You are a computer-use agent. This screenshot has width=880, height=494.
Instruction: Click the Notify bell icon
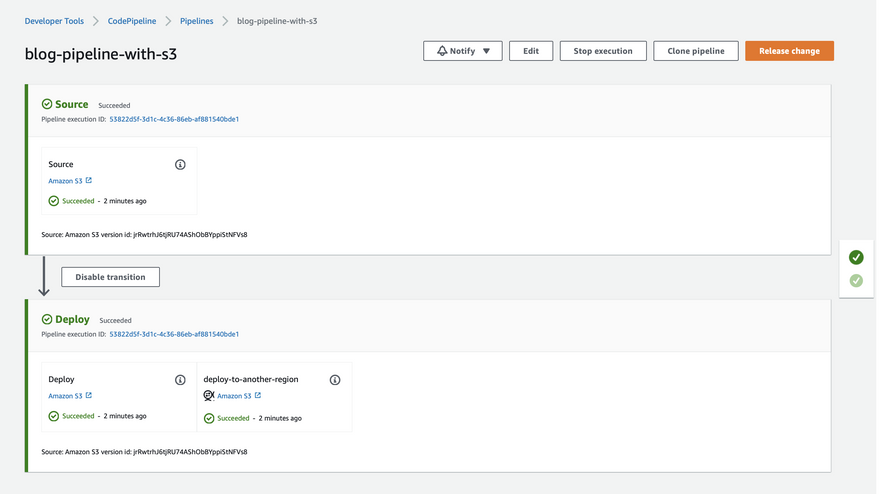tap(442, 51)
